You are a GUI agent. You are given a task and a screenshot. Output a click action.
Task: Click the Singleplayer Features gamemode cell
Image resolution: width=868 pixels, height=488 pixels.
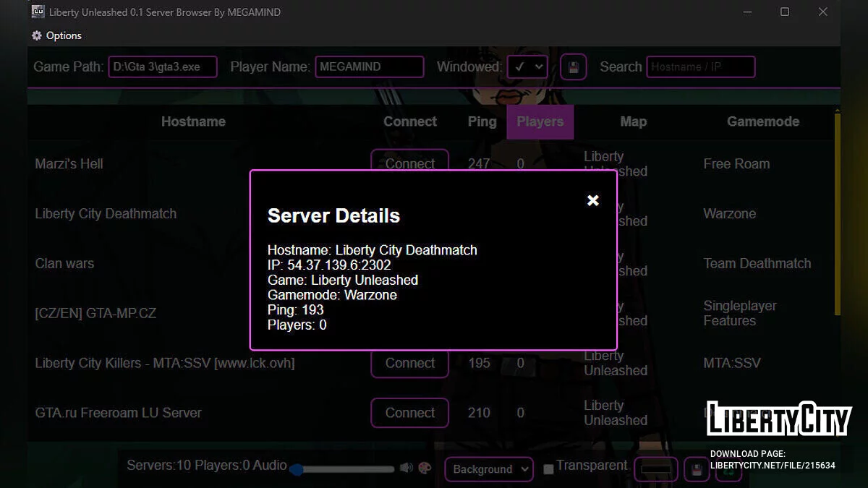point(740,313)
